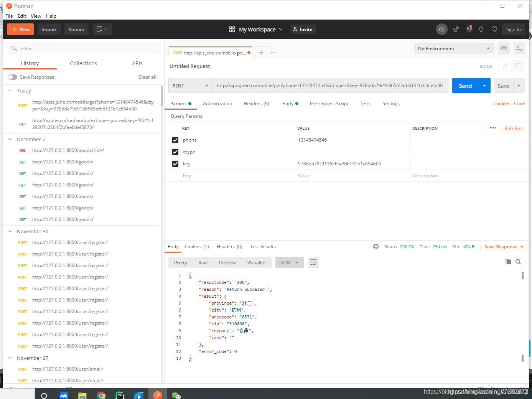Image resolution: width=532 pixels, height=399 pixels.
Task: Open the comments icon beside BUILD
Action: (517, 66)
